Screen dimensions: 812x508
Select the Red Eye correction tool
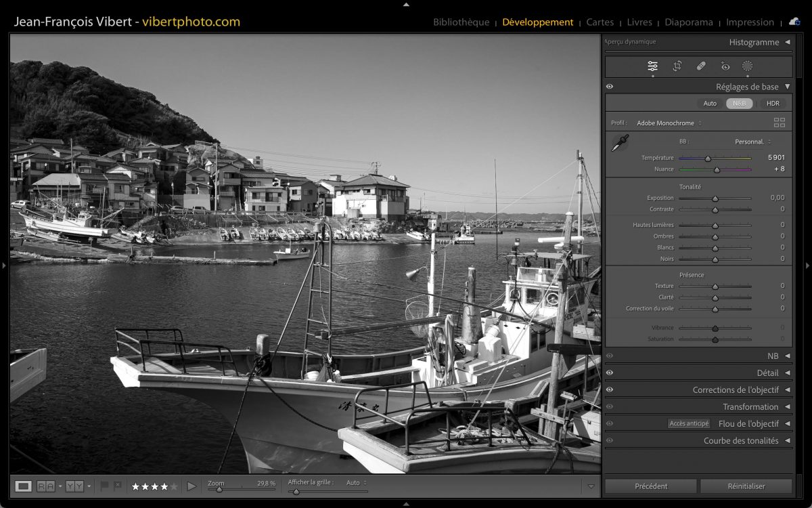tap(725, 66)
